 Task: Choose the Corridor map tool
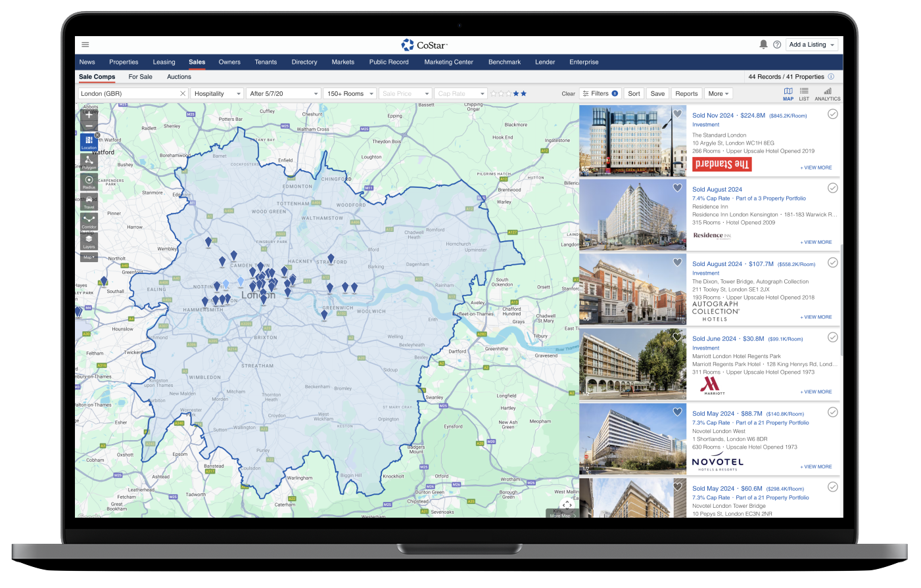(x=89, y=221)
